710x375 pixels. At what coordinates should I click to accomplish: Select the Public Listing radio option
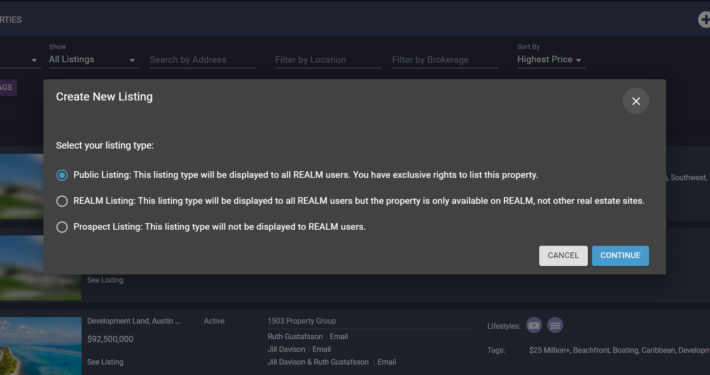(62, 175)
